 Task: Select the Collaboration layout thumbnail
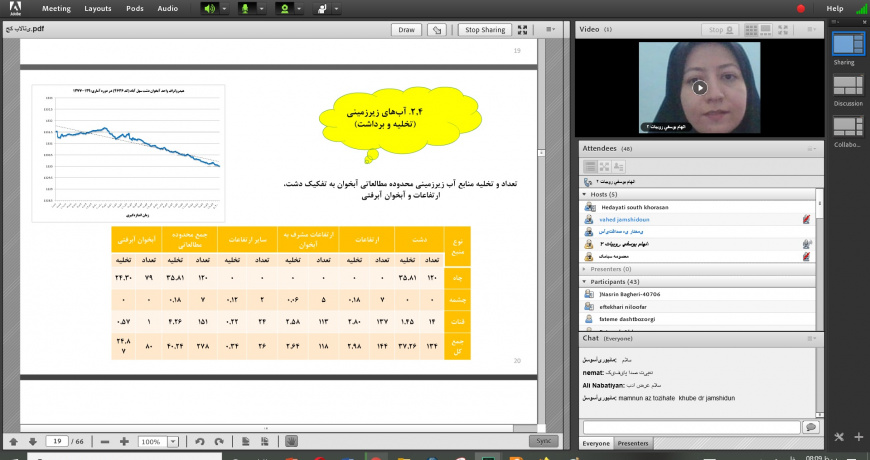[x=848, y=126]
